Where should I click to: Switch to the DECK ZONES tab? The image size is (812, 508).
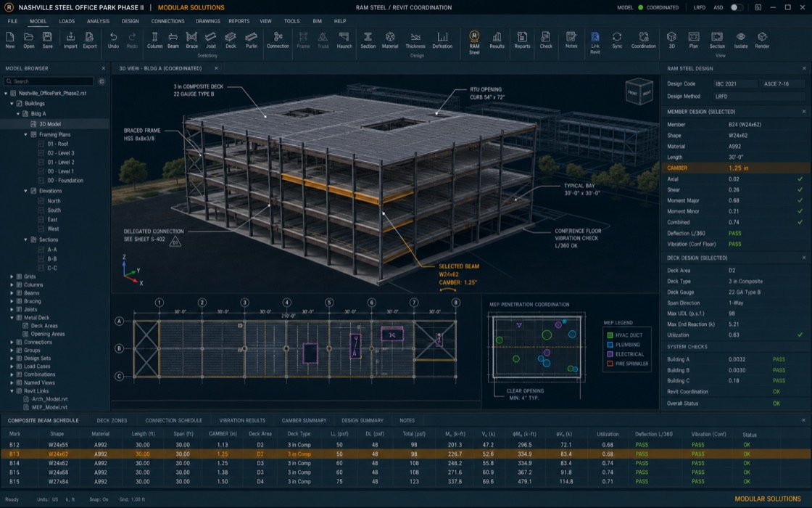112,420
